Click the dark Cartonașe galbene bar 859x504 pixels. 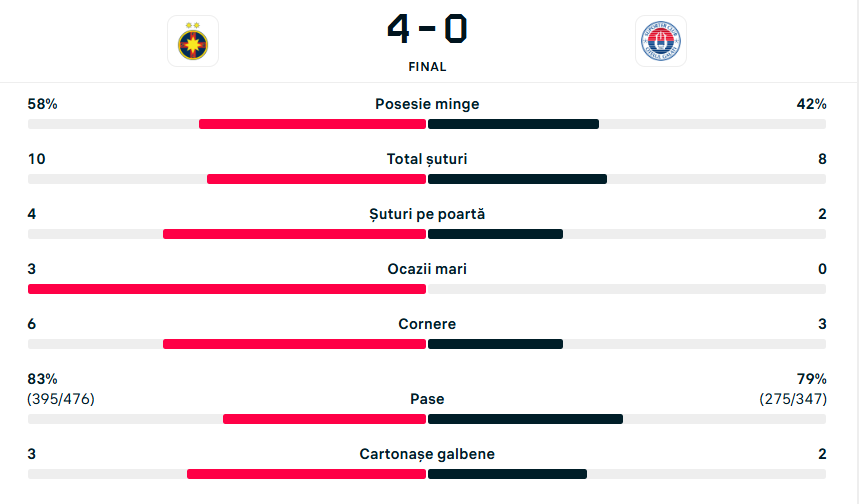coord(507,474)
